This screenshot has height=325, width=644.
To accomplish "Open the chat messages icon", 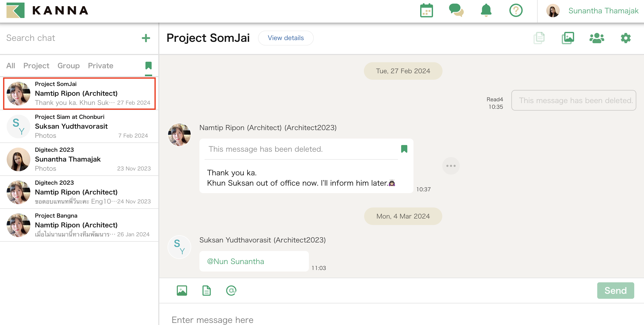I will click(x=456, y=11).
